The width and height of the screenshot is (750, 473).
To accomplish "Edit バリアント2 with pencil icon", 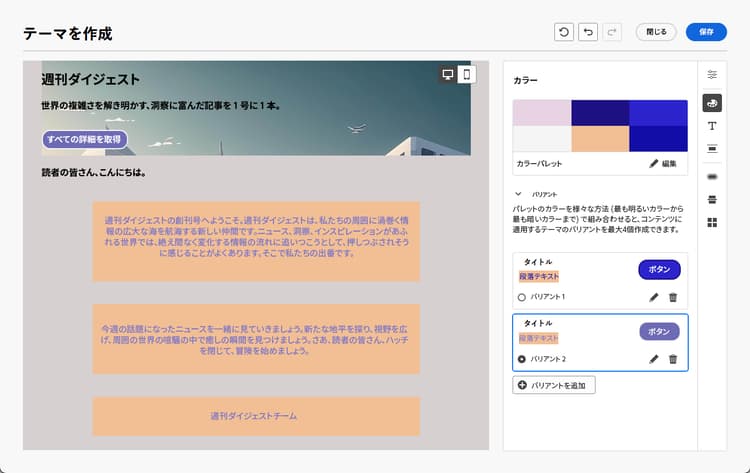I will 654,359.
